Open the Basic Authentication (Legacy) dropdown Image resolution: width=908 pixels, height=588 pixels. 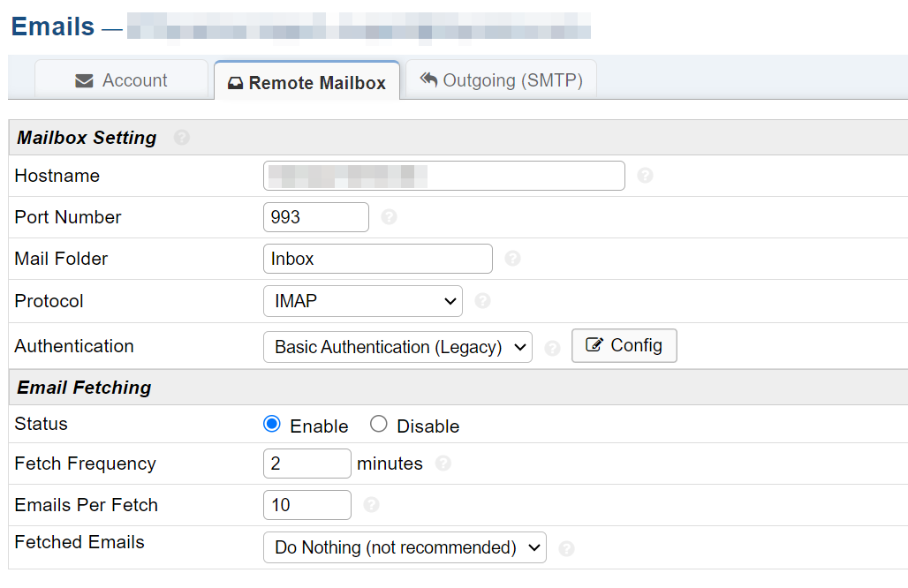pos(397,347)
